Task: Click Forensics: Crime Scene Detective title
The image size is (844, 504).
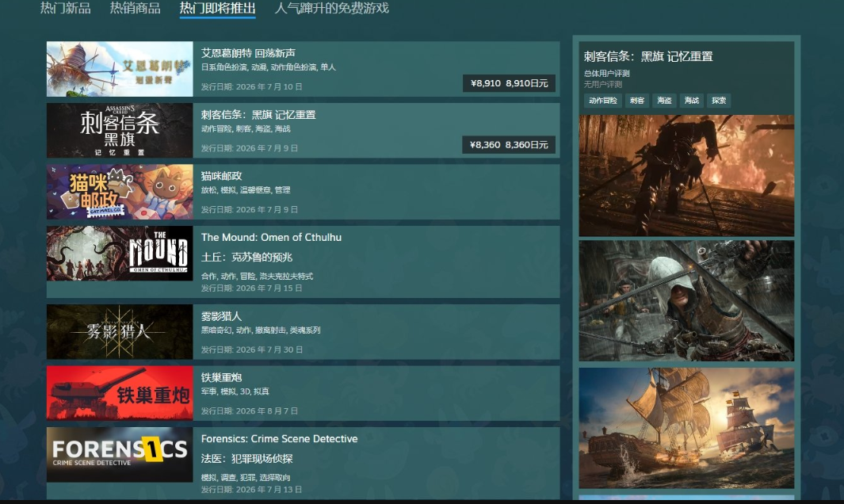Action: coord(280,439)
